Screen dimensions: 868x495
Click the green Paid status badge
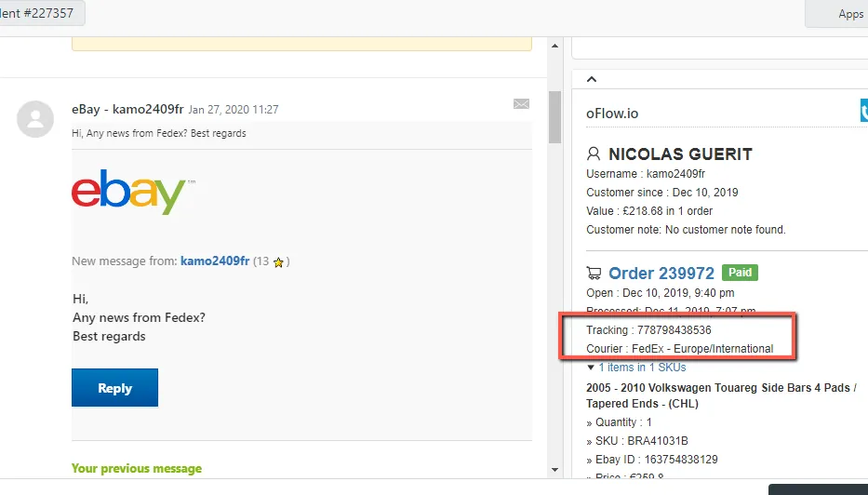pyautogui.click(x=740, y=273)
